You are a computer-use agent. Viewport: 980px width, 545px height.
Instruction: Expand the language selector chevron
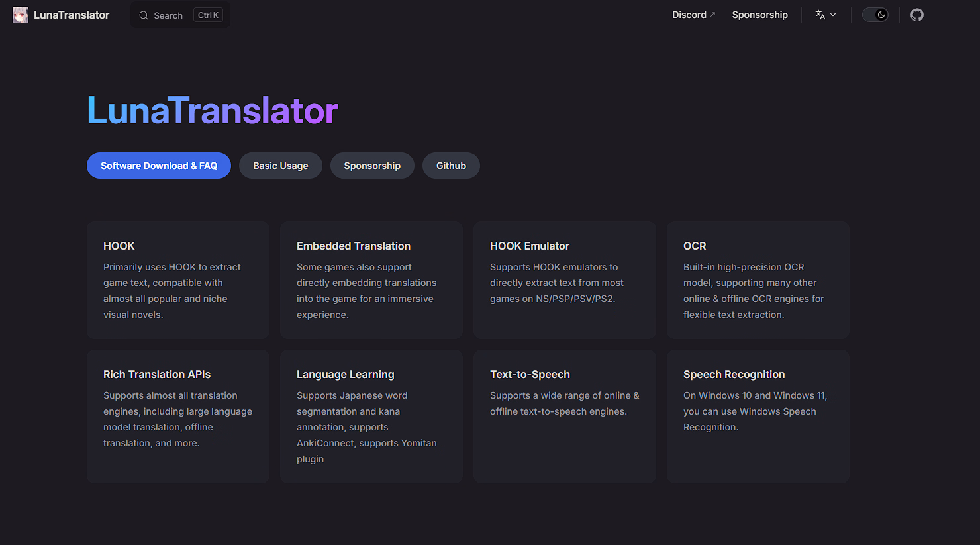[x=833, y=15]
